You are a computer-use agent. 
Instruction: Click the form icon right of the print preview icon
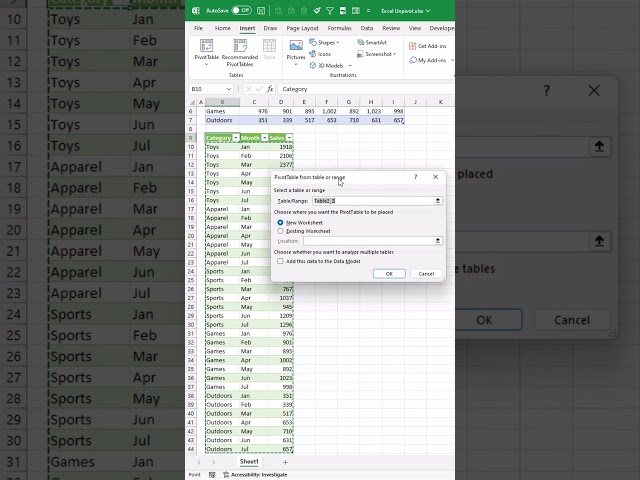[356, 11]
